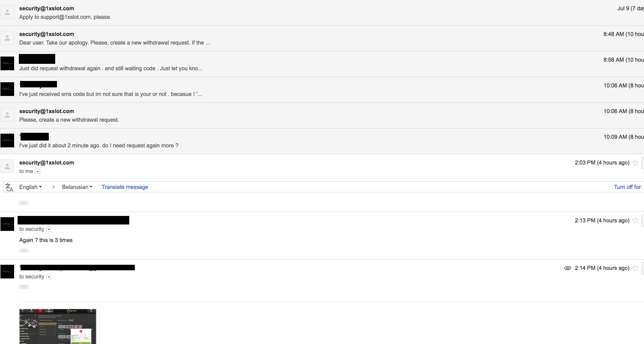Viewport: 644px width, 344px height.
Task: Click sender avatar on 2:03 PM message
Action: (x=7, y=166)
